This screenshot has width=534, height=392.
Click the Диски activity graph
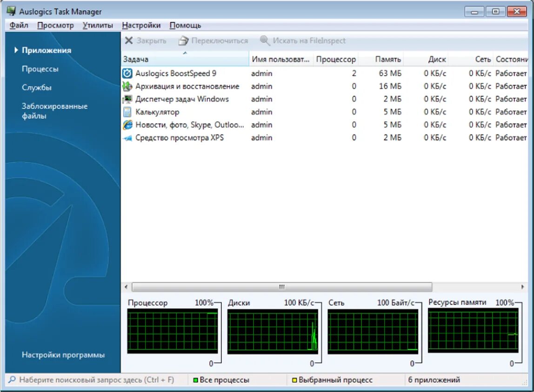(x=273, y=331)
